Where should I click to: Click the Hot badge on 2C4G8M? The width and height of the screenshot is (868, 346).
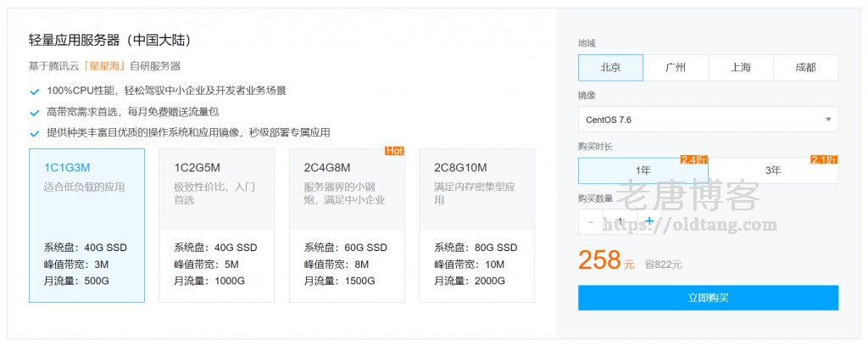pos(394,151)
